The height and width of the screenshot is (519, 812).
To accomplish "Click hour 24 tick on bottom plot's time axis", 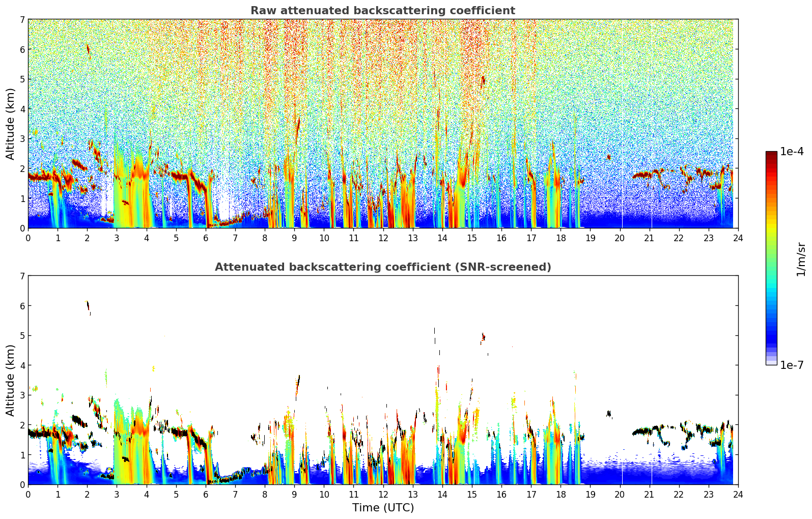I will (x=738, y=494).
